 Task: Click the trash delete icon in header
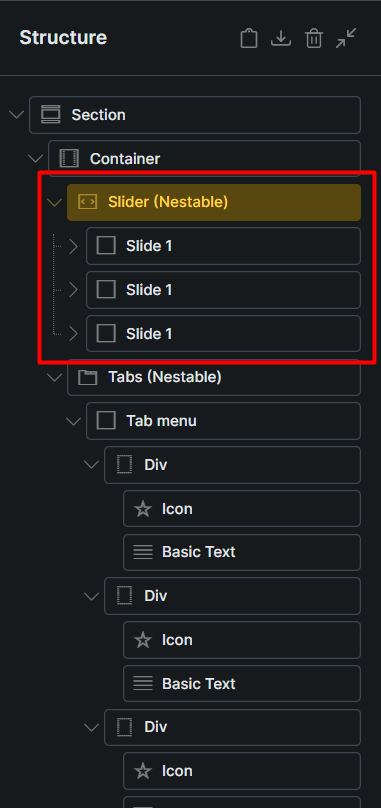pos(313,39)
